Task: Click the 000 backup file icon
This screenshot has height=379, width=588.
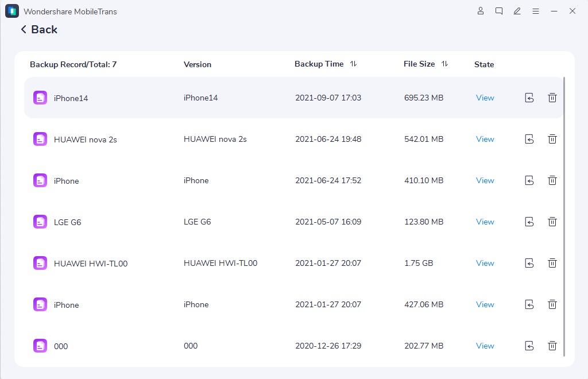Action: coord(40,346)
